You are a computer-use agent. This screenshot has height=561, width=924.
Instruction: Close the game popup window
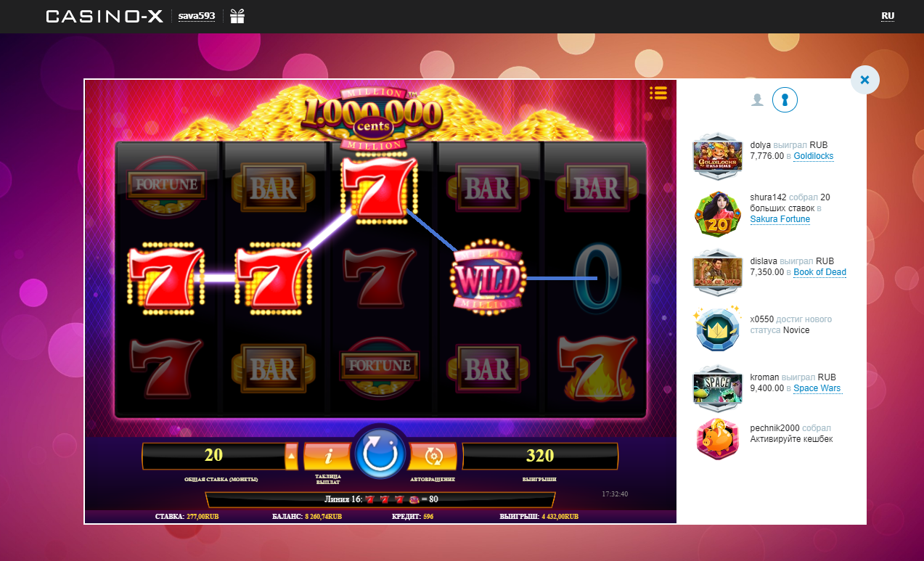pos(864,81)
